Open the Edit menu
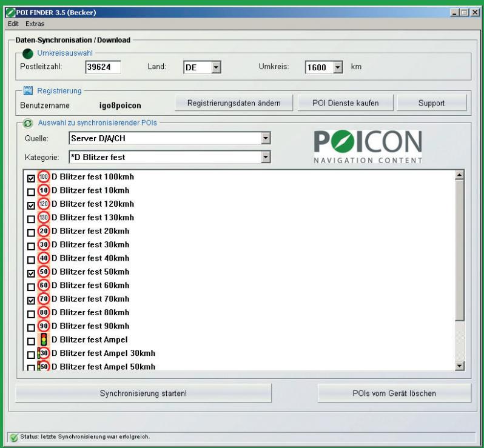 pos(13,24)
